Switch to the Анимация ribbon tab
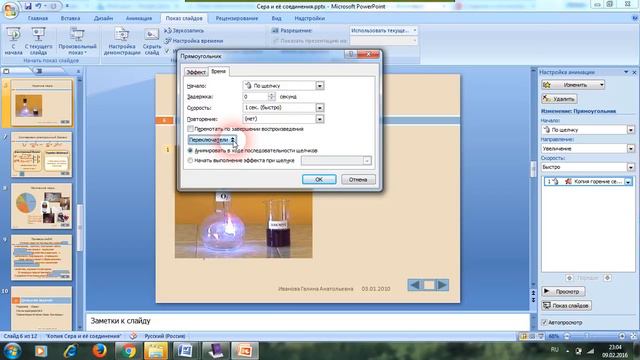 point(139,18)
